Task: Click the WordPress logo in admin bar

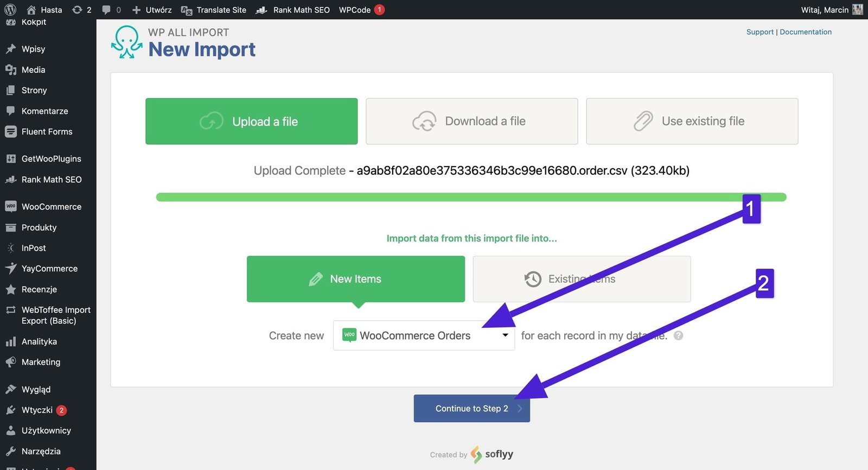Action: (10, 10)
